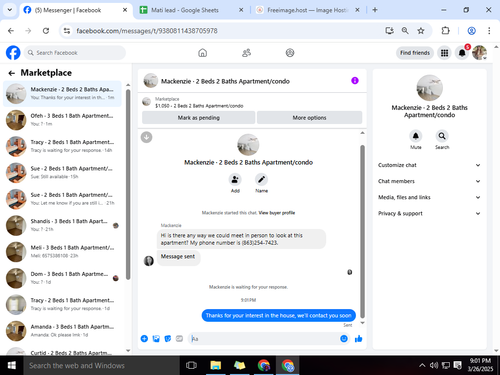Viewport: 500px width, 375px height.
Task: Open a new browser tab
Action: tap(375, 10)
